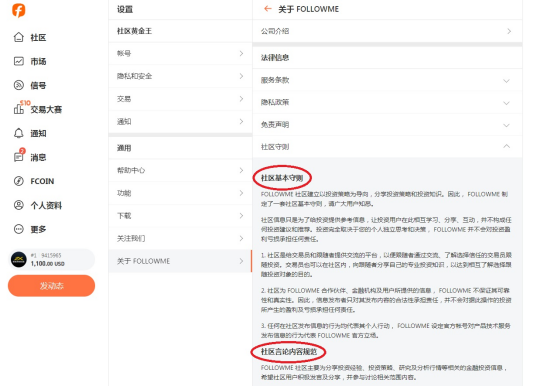Expand the 隐私政策 section
This screenshot has height=386, width=554.
[x=506, y=103]
